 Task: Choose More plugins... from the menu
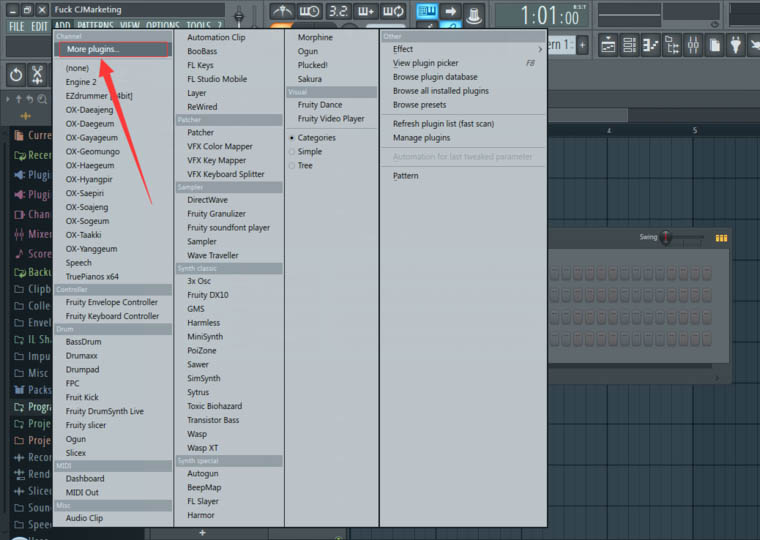tap(113, 49)
